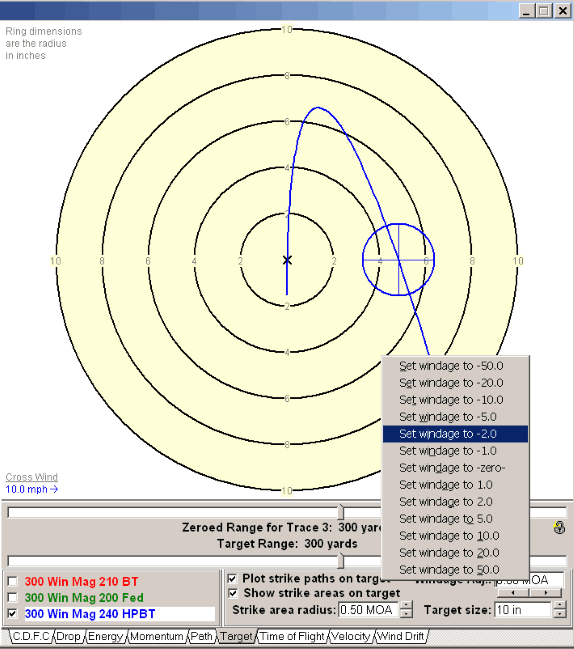The height and width of the screenshot is (649, 574).
Task: Click the left arrow under Windage Adj
Action: tap(513, 593)
